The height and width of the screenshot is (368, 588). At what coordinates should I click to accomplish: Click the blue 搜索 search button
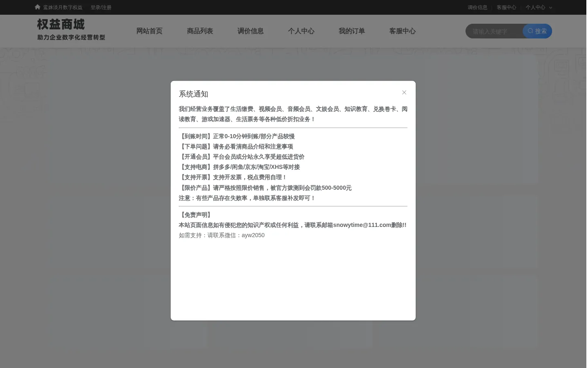coord(537,31)
